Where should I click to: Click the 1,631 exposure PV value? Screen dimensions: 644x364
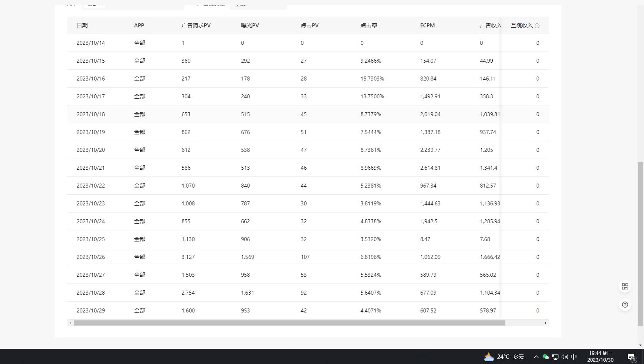point(248,293)
